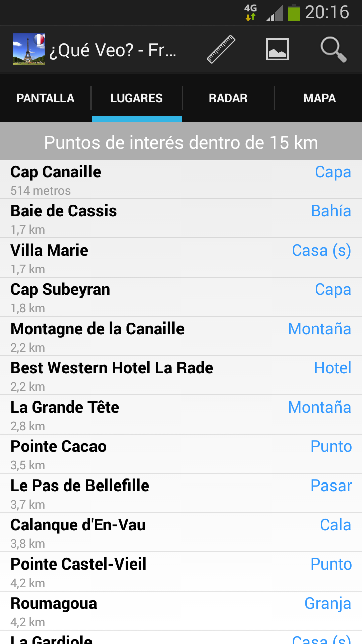Tap the battery status icon

(x=294, y=12)
